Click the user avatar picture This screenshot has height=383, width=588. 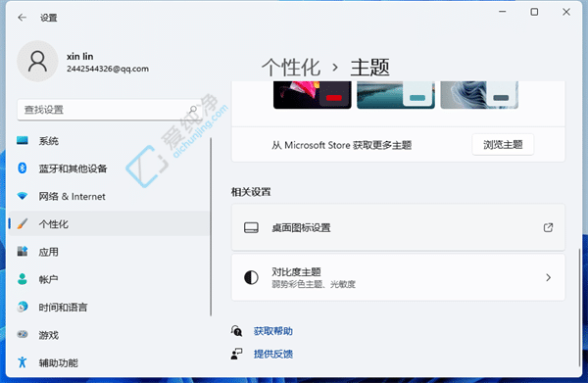37,61
